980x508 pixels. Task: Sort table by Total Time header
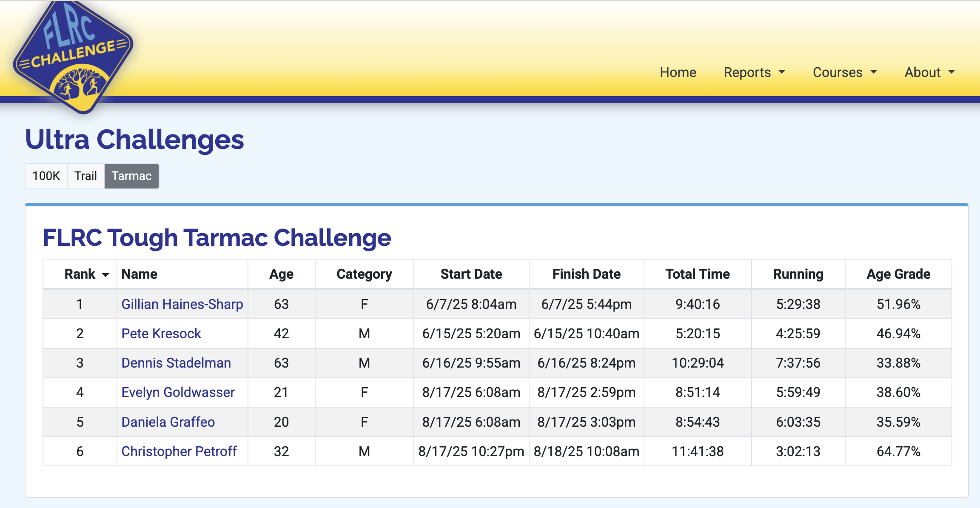click(697, 274)
